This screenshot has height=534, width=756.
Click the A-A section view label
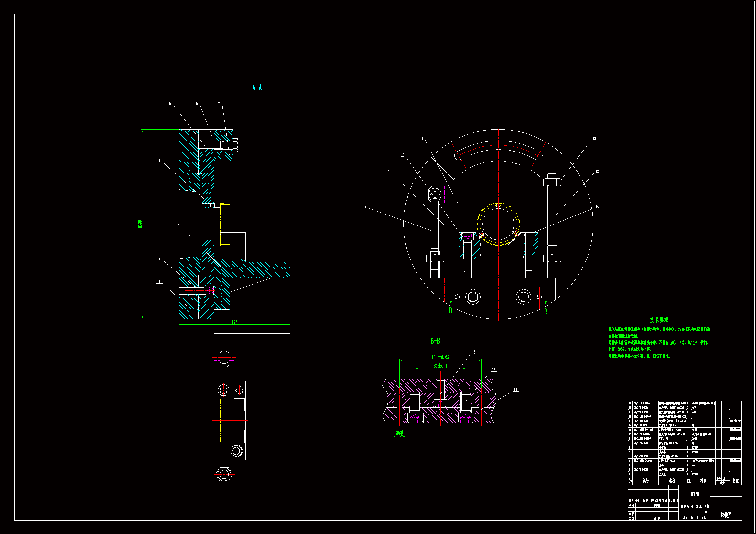click(x=257, y=87)
